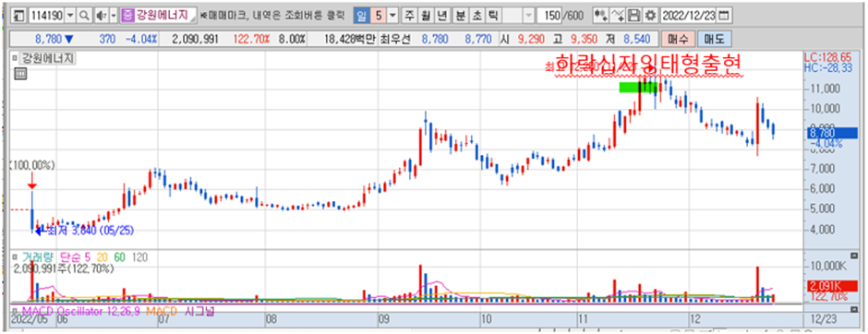The width and height of the screenshot is (868, 334).
Task: Switch to 월 monthly chart
Action: click(425, 16)
